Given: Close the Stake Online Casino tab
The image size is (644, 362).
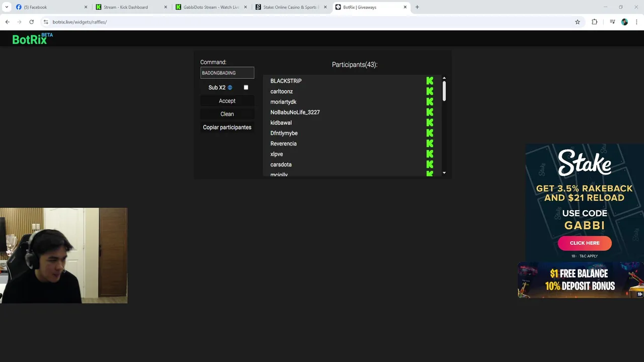Looking at the screenshot, I should pos(325,7).
